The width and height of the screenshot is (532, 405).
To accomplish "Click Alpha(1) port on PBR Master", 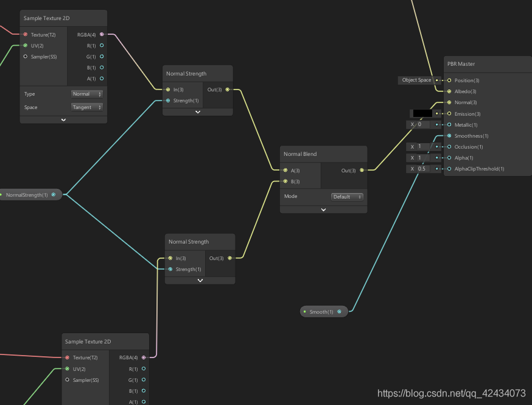I will pyautogui.click(x=449, y=158).
